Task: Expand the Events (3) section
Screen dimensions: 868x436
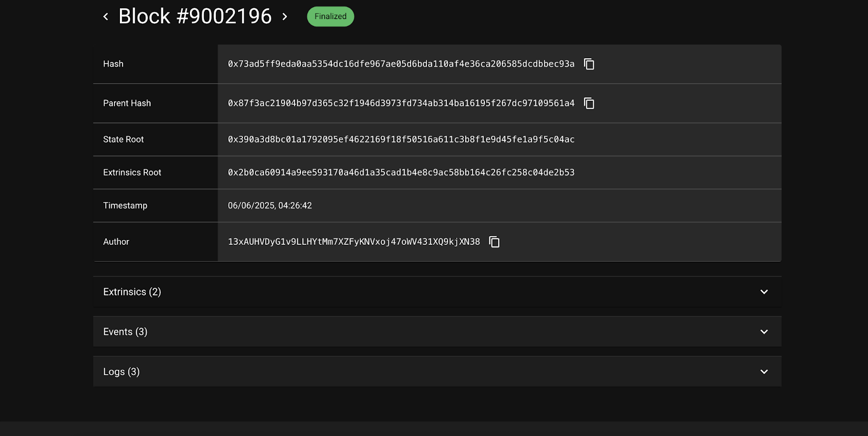Action: tap(437, 332)
